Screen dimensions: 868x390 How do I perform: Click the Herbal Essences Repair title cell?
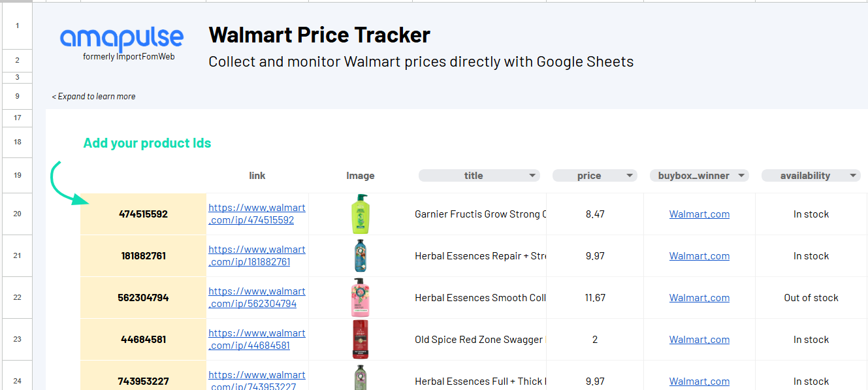479,256
